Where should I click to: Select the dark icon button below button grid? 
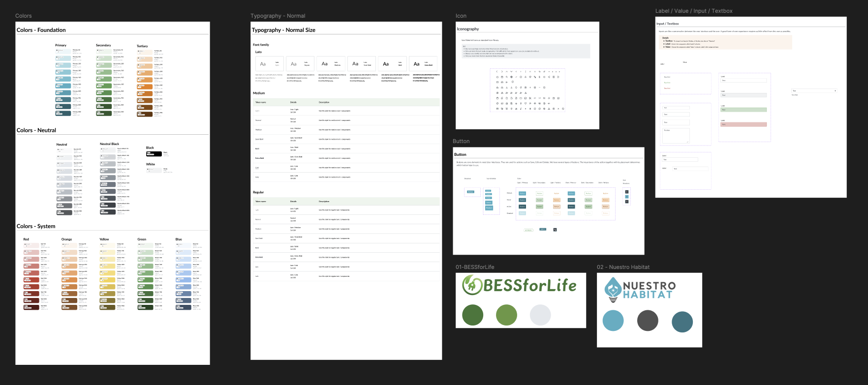point(555,230)
